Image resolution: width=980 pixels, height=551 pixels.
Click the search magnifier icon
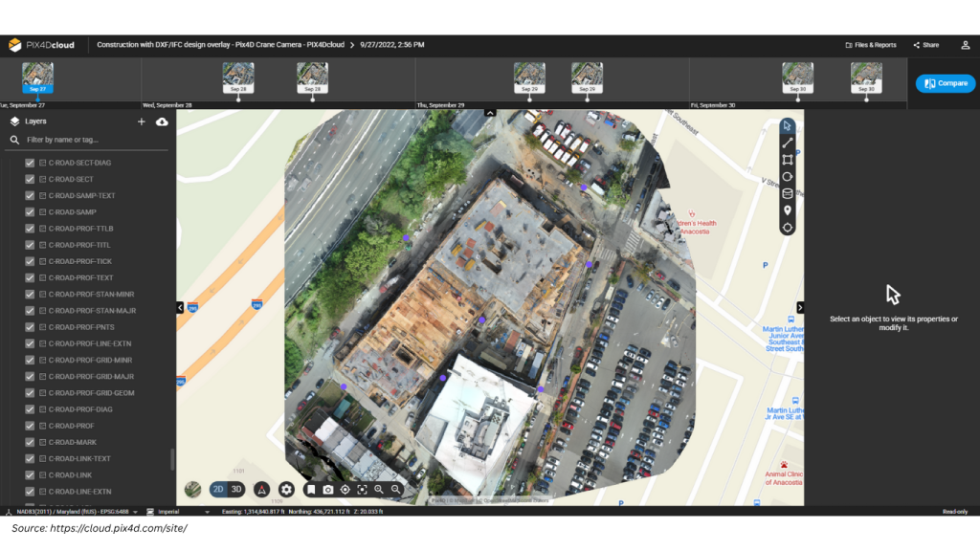(15, 140)
